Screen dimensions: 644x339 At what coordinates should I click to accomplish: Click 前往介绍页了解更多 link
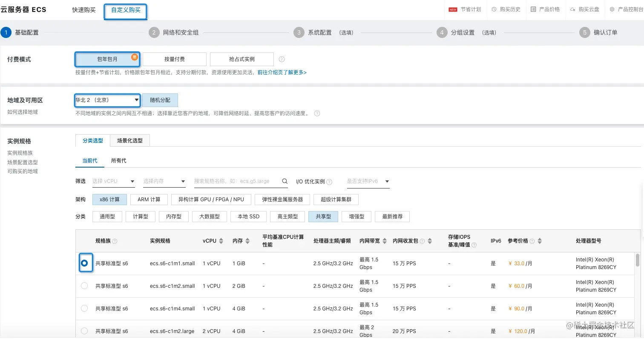pos(282,72)
